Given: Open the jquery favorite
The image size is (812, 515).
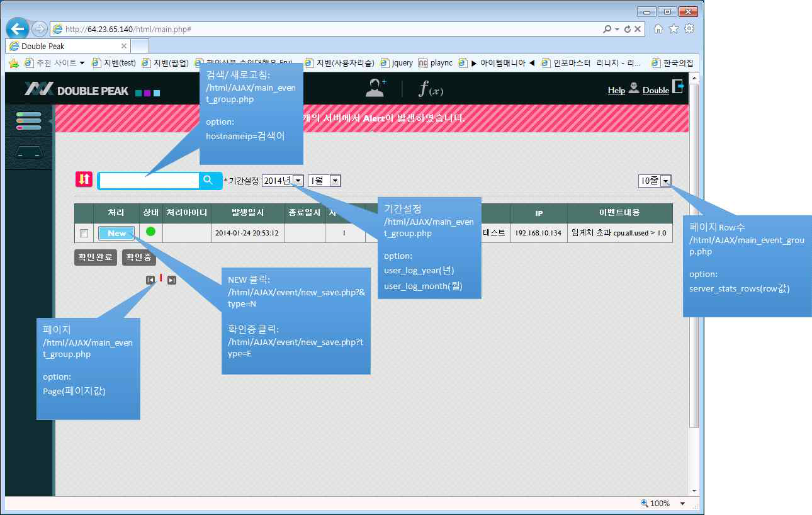Looking at the screenshot, I should (x=396, y=63).
